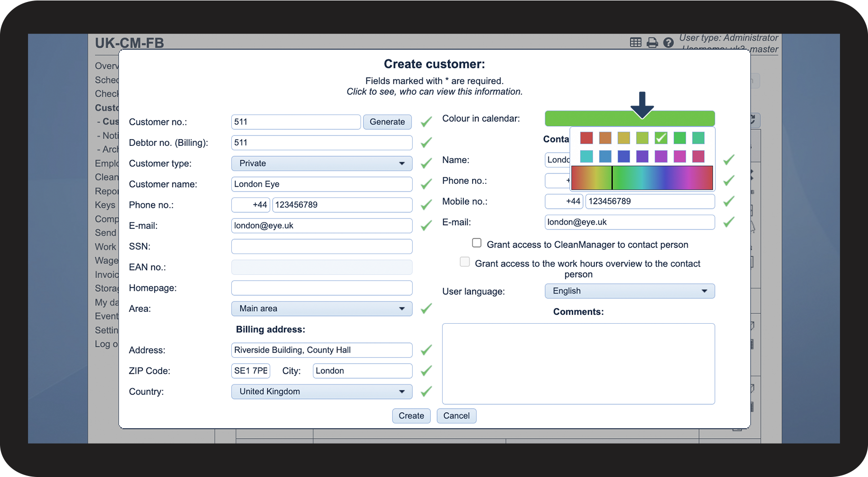Image resolution: width=868 pixels, height=477 pixels.
Task: Open Keys in the sidebar menu
Action: tap(105, 205)
